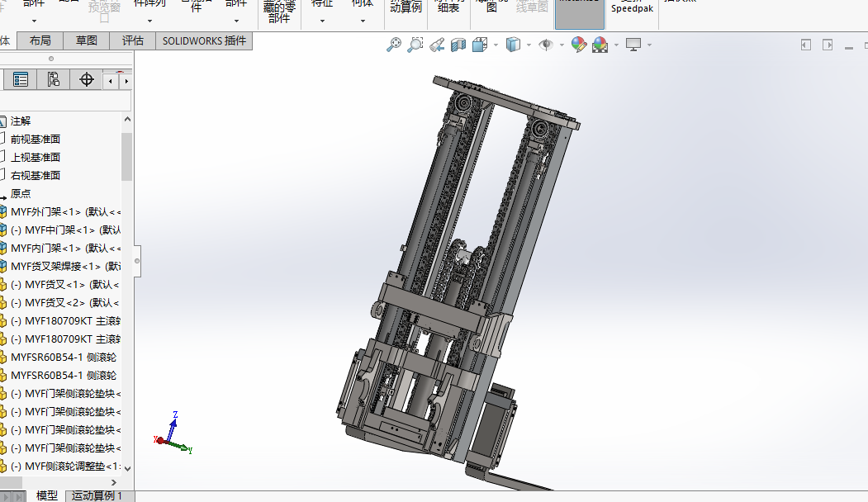
Task: Select the Zoom to Area tool
Action: click(x=415, y=45)
